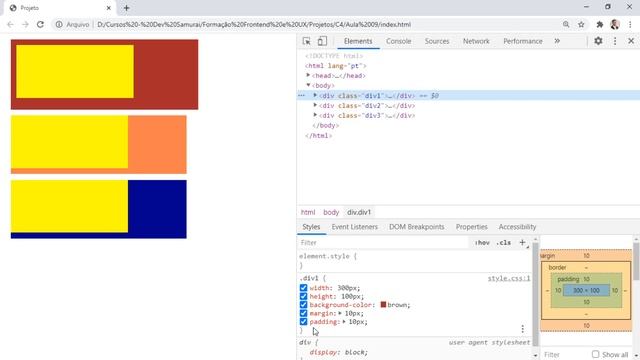640x360 pixels.
Task: Open the Accessibility subtab
Action: 517,227
